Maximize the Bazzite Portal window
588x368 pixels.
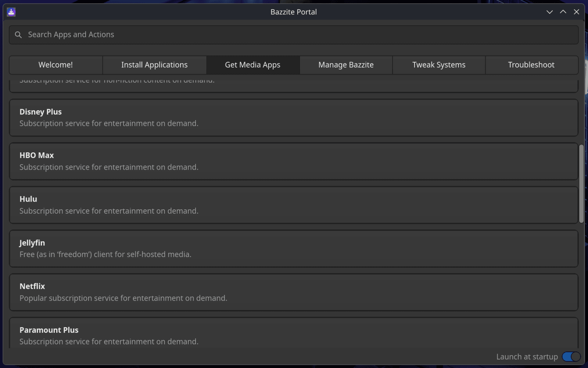563,12
